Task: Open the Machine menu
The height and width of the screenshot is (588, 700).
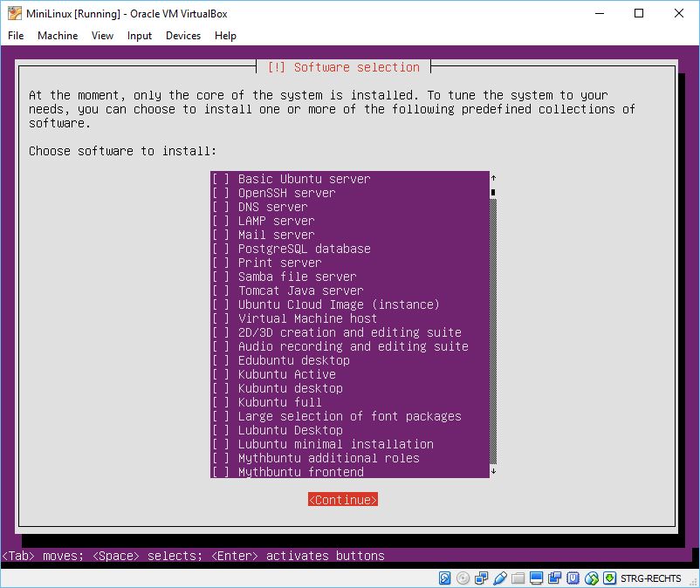Action: [x=58, y=36]
